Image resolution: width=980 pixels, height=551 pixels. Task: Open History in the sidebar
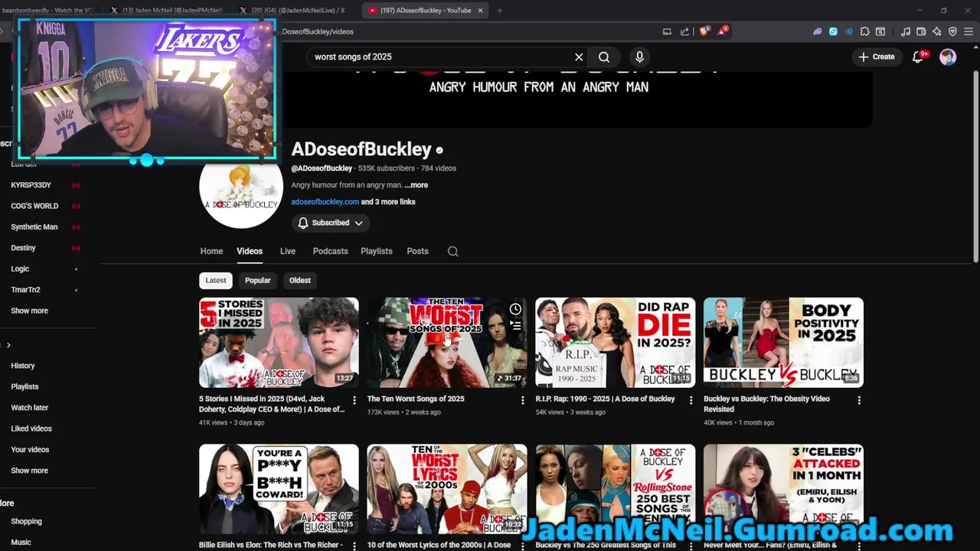coord(23,366)
